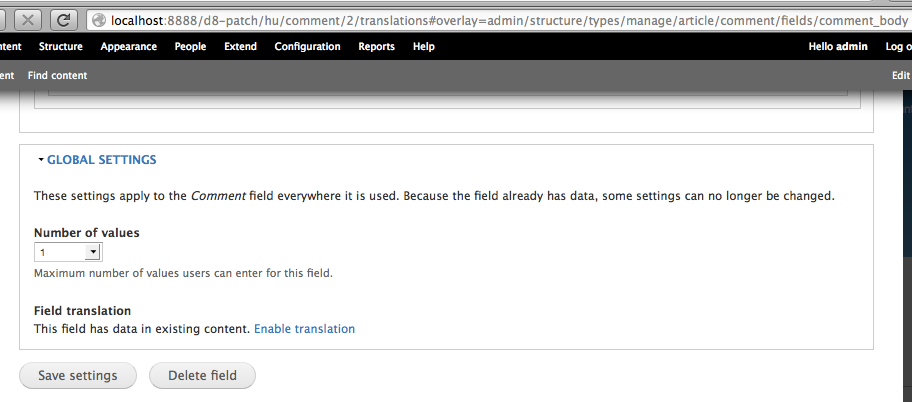Open the Number of values dropdown
Image resolution: width=912 pixels, height=402 pixels.
(x=68, y=252)
